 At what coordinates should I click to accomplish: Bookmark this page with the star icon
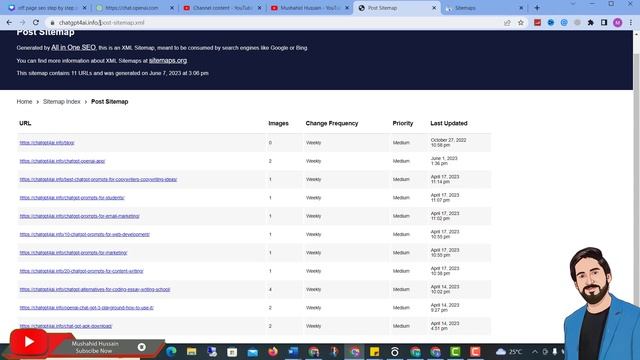[x=521, y=23]
